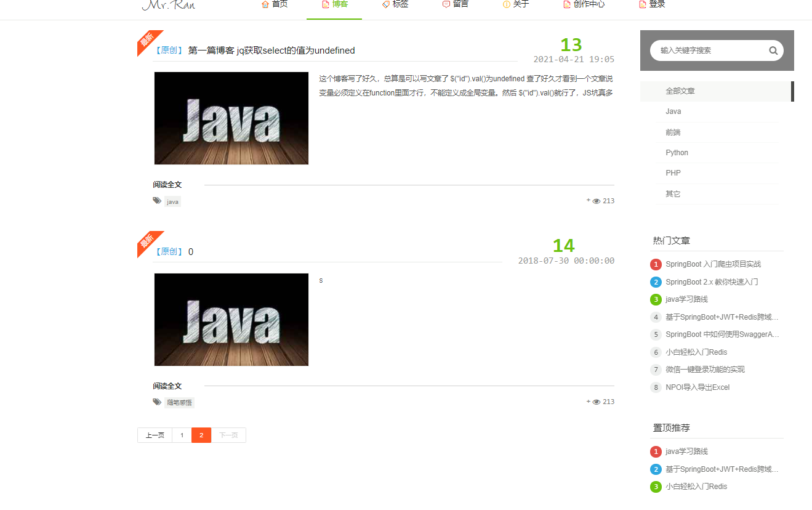Click the search magnifier icon
Image resolution: width=812 pixels, height=510 pixels.
pos(773,51)
